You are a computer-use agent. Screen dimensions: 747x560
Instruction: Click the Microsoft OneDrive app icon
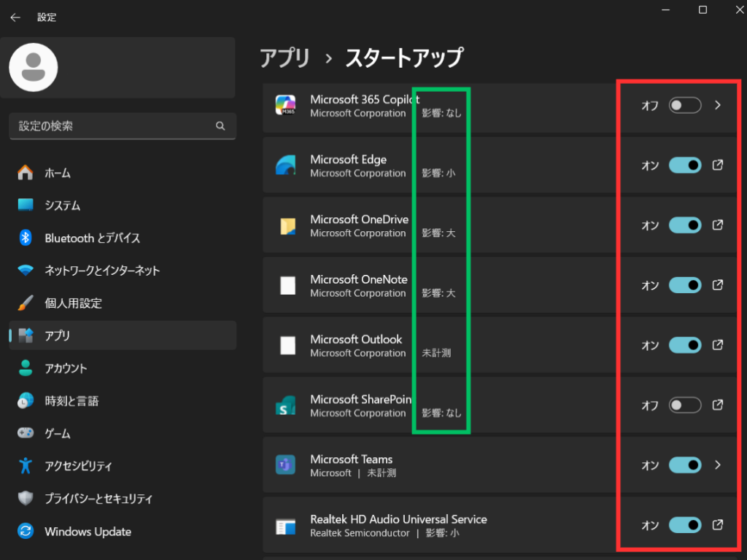click(287, 226)
